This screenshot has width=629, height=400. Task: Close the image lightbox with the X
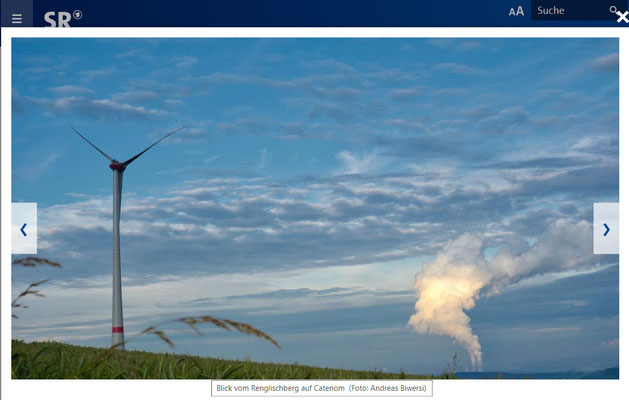click(x=623, y=17)
